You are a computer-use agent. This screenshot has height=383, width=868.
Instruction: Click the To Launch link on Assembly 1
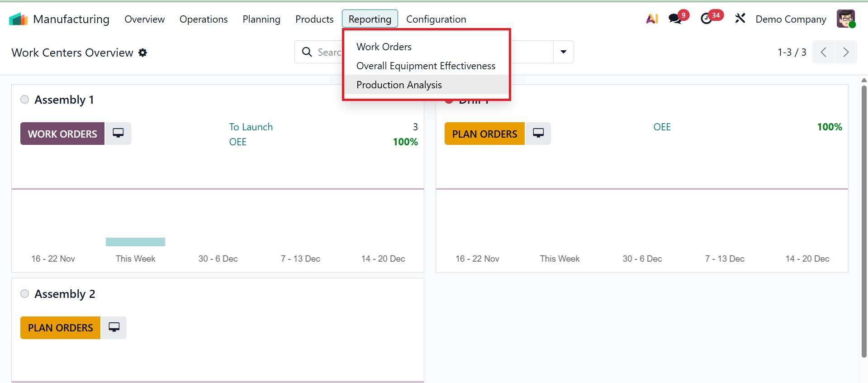click(x=251, y=127)
